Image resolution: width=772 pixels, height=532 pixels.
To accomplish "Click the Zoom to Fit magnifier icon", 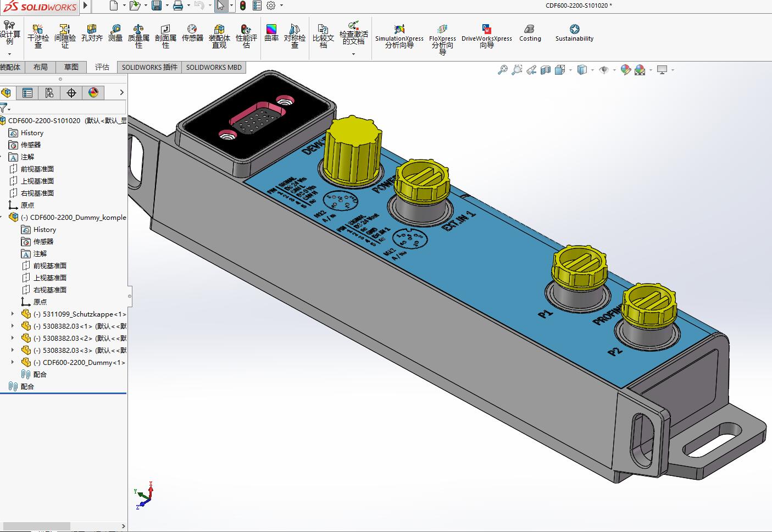I will (502, 70).
